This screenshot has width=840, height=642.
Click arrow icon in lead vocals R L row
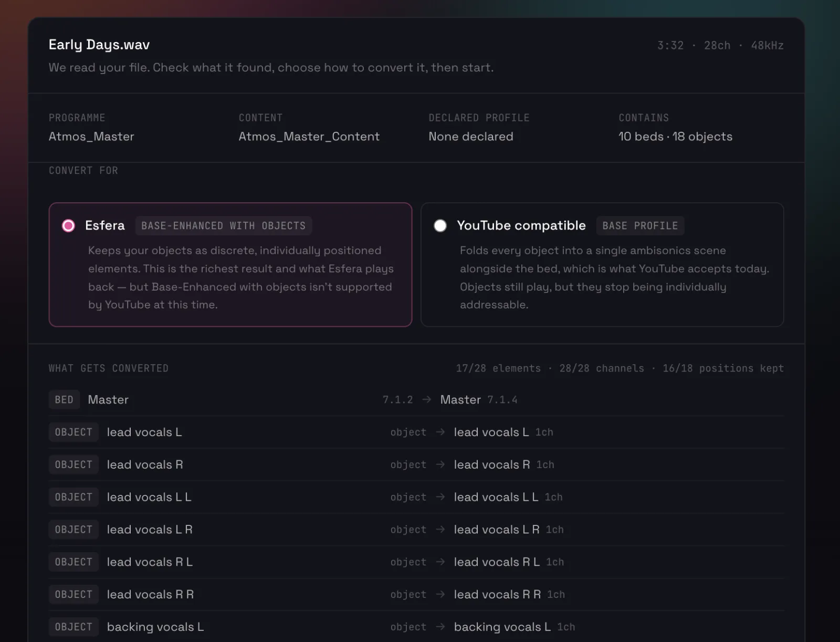pyautogui.click(x=440, y=562)
